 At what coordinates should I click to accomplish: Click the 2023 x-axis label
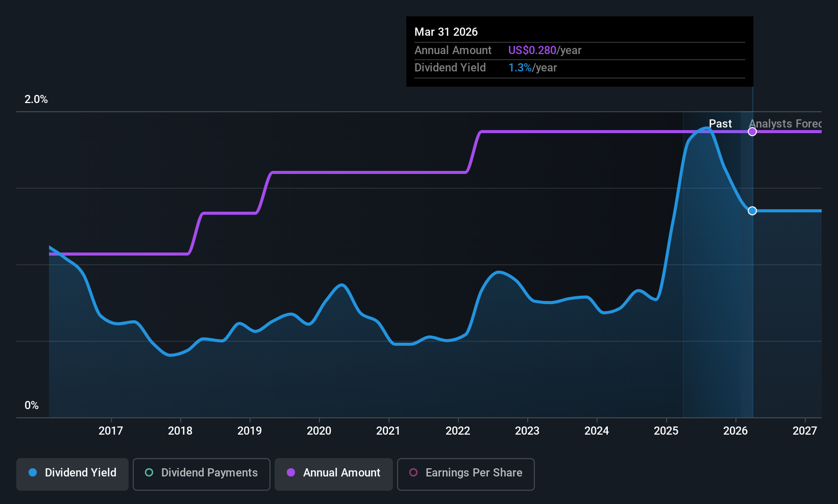point(527,431)
